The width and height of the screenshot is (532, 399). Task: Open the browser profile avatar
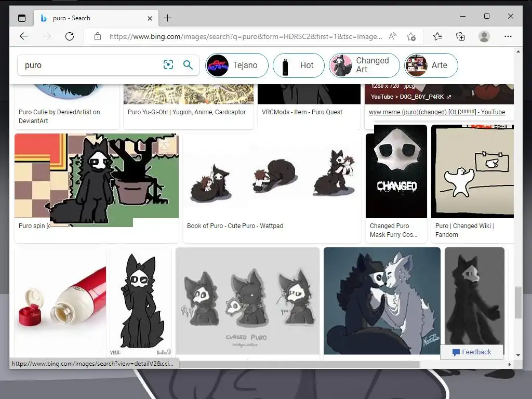tap(484, 36)
